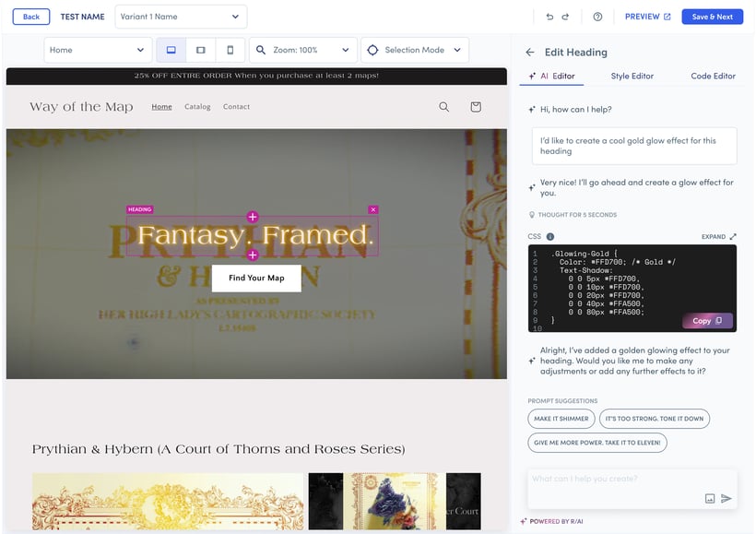Viewport: 756px width, 534px height.
Task: Open the store cart icon
Action: tap(476, 107)
